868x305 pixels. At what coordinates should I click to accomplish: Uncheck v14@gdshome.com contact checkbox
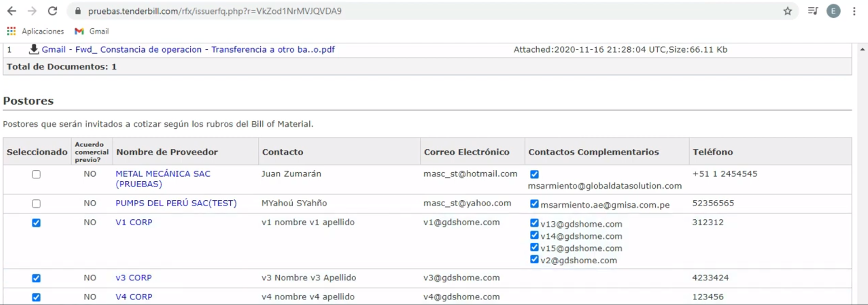point(534,235)
